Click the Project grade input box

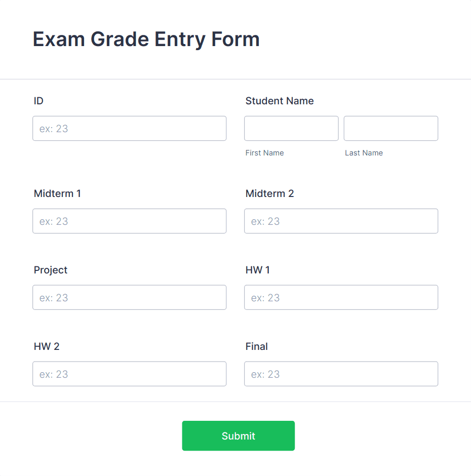[129, 297]
